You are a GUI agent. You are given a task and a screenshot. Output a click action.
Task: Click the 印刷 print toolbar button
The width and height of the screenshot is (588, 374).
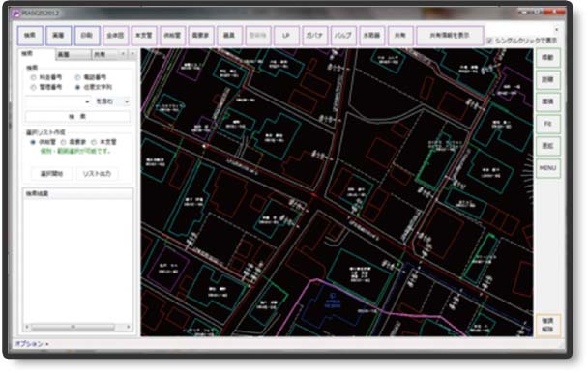click(x=87, y=36)
